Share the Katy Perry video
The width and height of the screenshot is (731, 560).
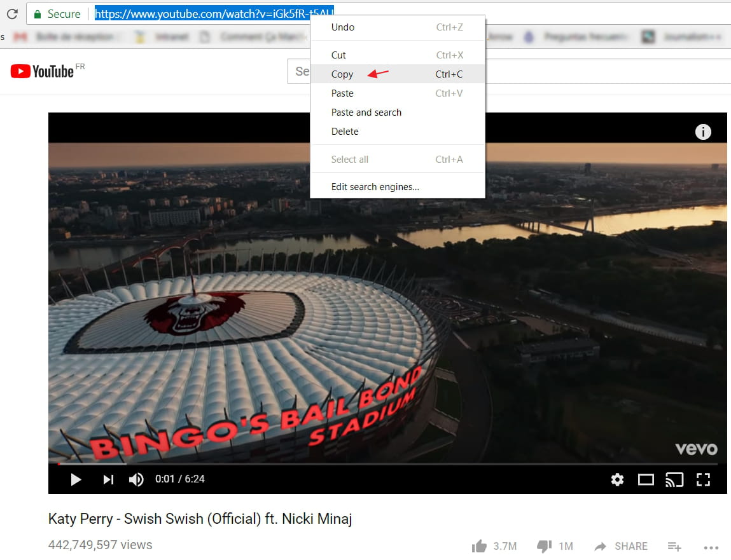[621, 546]
